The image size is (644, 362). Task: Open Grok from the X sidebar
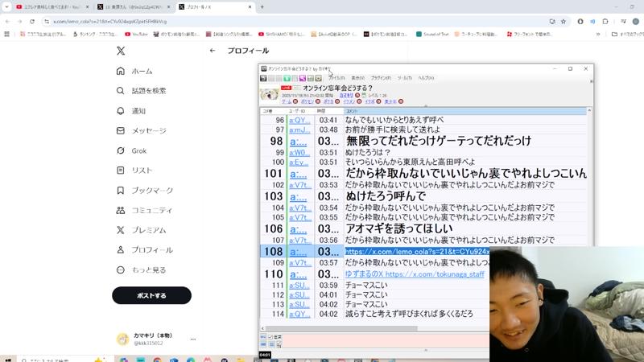pos(131,150)
